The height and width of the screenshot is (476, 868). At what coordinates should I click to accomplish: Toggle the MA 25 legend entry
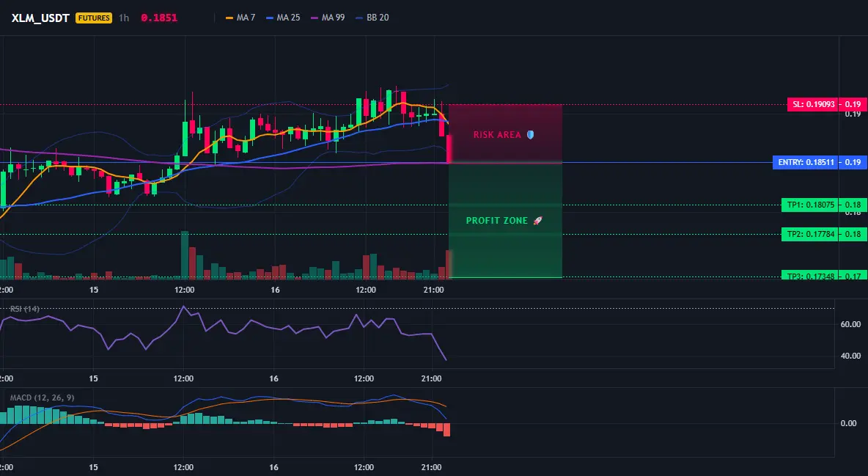283,18
